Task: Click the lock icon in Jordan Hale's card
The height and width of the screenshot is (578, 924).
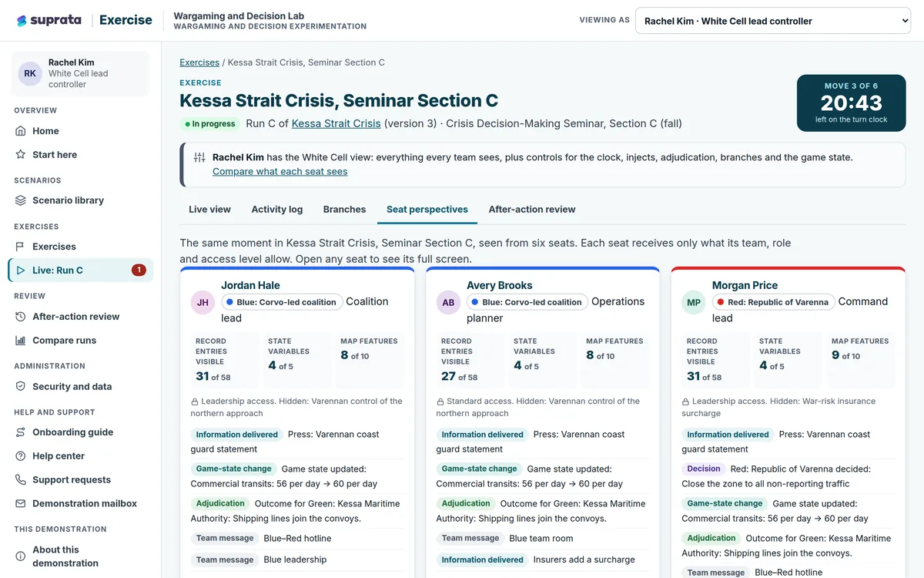Action: pos(195,402)
